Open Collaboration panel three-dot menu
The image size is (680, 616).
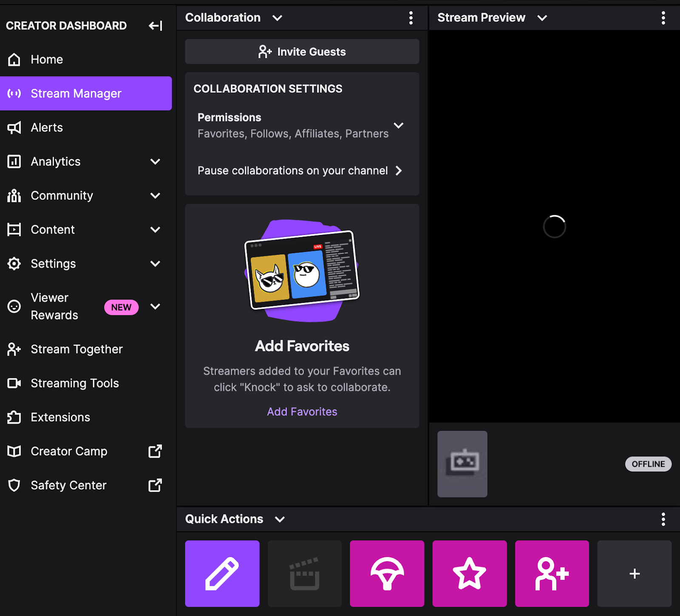click(411, 18)
